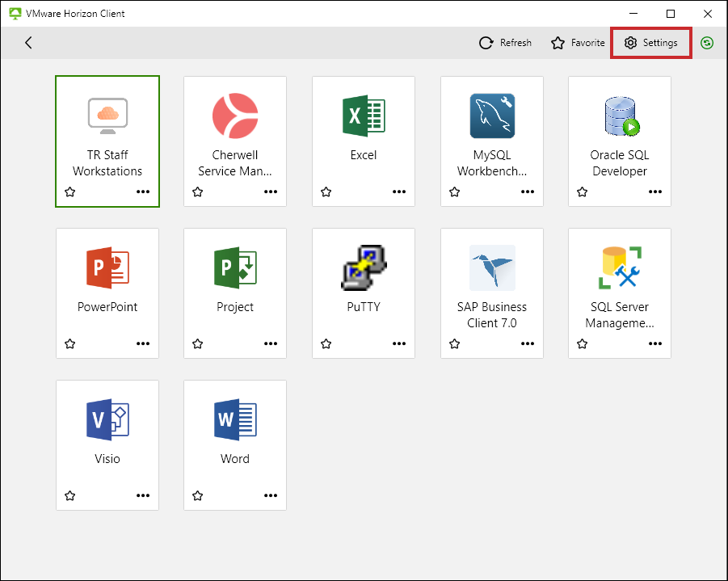Mark Word as a favorite

pos(198,495)
